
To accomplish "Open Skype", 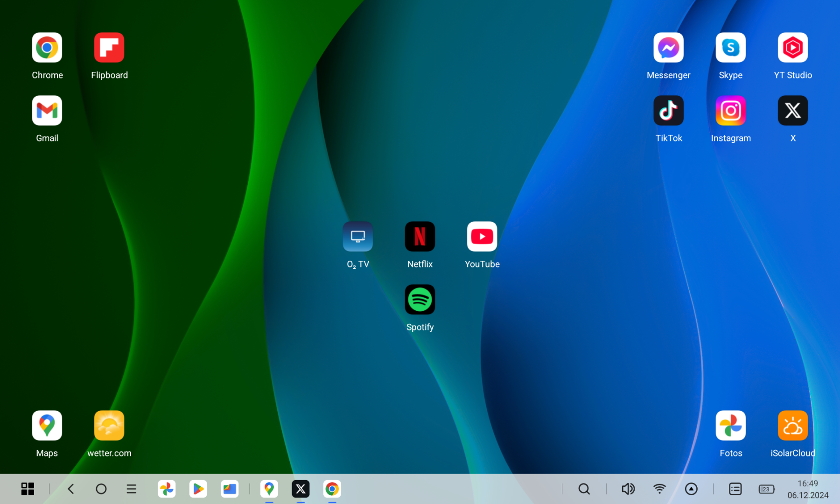I will pos(731,48).
